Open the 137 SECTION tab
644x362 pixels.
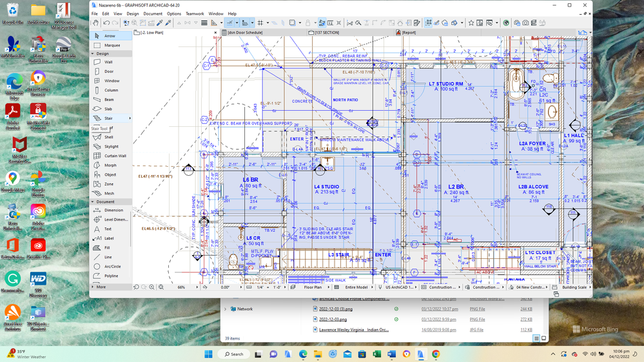click(326, 32)
